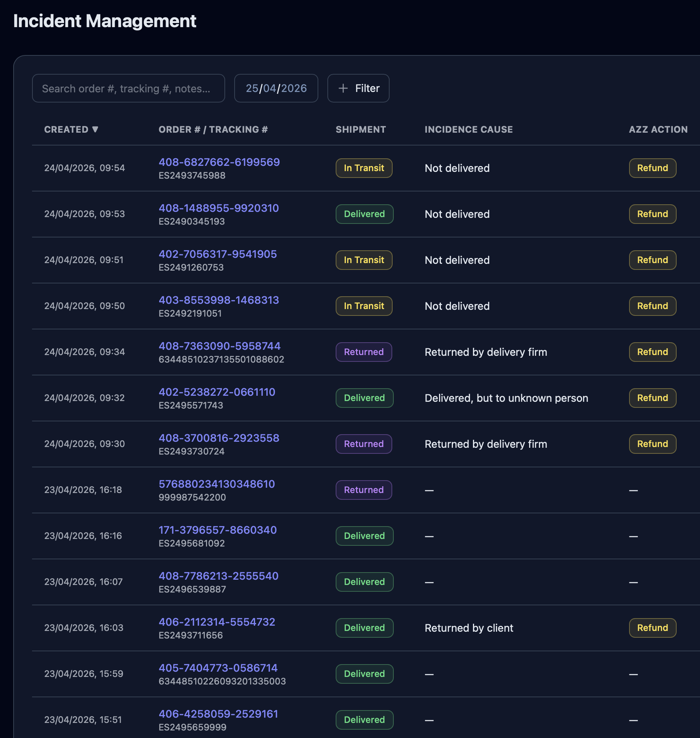Click Delivered badge for order 402-5238272-0661110
The height and width of the screenshot is (738, 700).
(x=364, y=398)
